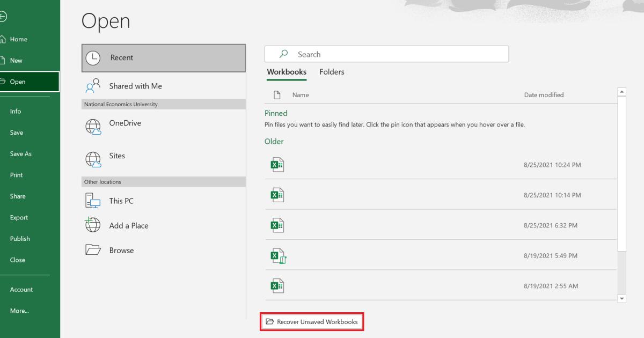Expand the More... options in sidebar
Viewport: 644px width, 338px height.
coord(19,311)
